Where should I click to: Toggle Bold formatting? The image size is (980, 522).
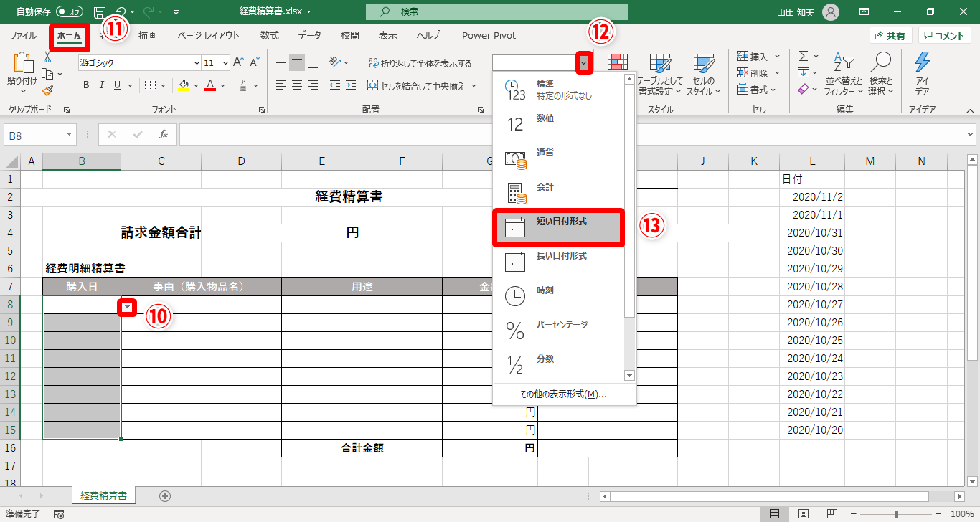[86, 85]
